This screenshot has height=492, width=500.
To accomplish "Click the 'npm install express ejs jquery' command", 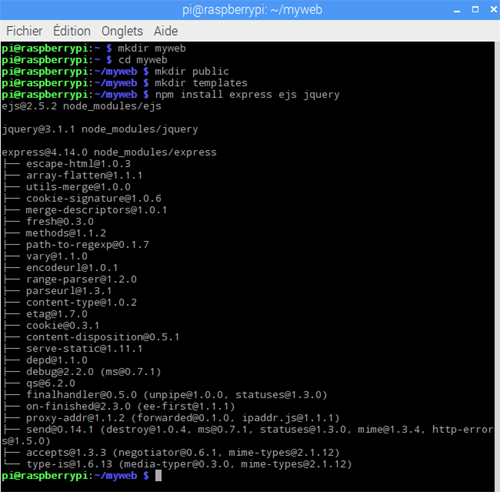I will click(x=247, y=95).
